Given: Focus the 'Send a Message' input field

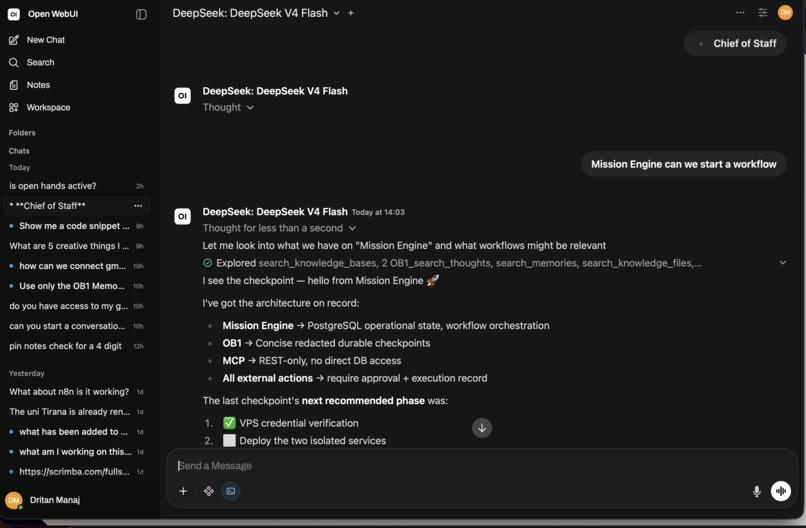Looking at the screenshot, I should click(481, 466).
